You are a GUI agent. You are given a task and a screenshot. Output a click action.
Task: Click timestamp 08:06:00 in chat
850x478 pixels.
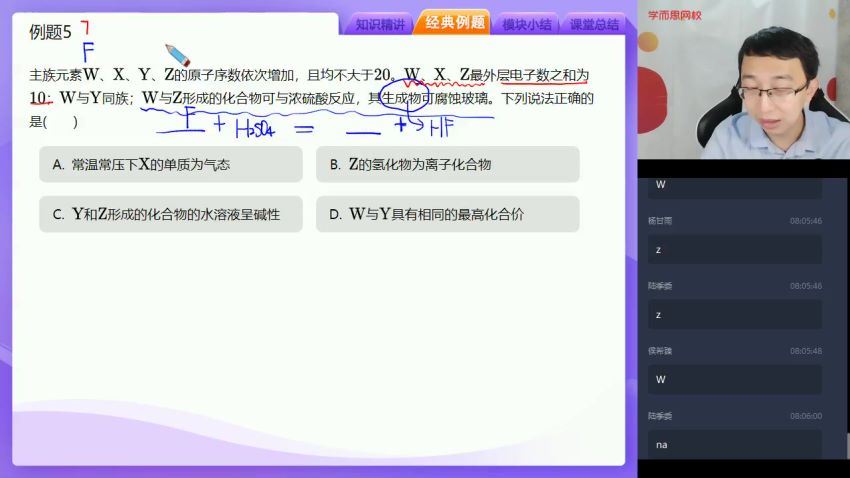pyautogui.click(x=806, y=416)
